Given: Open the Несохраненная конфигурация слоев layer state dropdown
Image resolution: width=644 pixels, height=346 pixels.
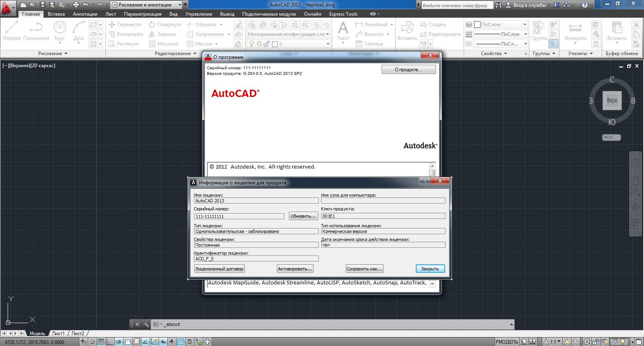Looking at the screenshot, I should tap(289, 34).
